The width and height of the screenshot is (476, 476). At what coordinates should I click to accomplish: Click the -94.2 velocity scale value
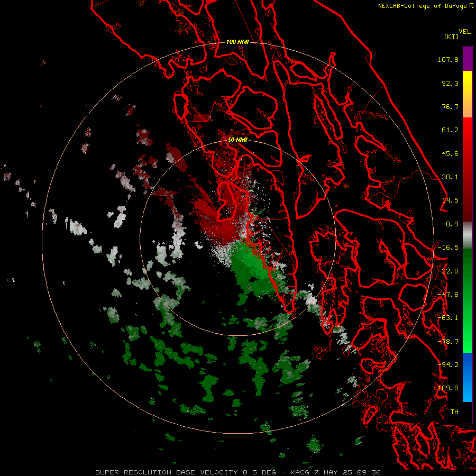448,364
